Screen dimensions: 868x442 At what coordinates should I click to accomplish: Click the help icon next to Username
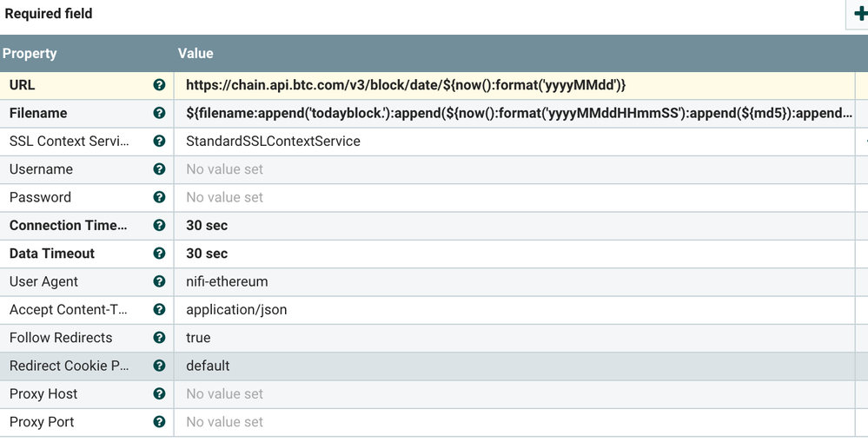[159, 169]
